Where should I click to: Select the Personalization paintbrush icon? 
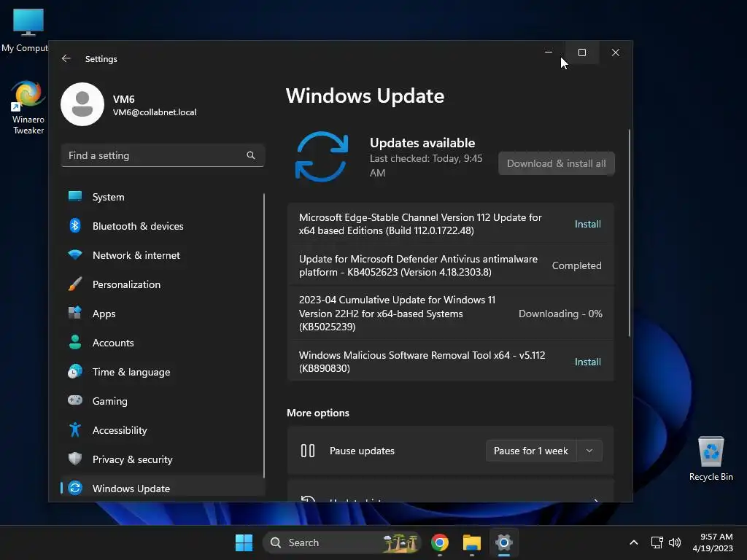[x=75, y=284]
